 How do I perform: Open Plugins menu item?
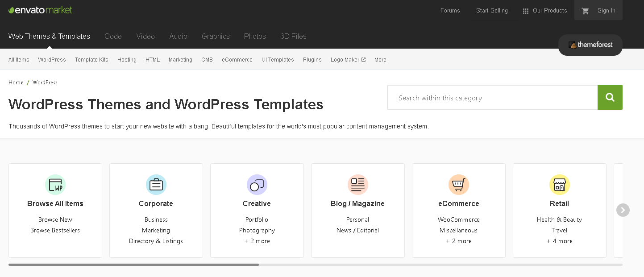(x=312, y=59)
